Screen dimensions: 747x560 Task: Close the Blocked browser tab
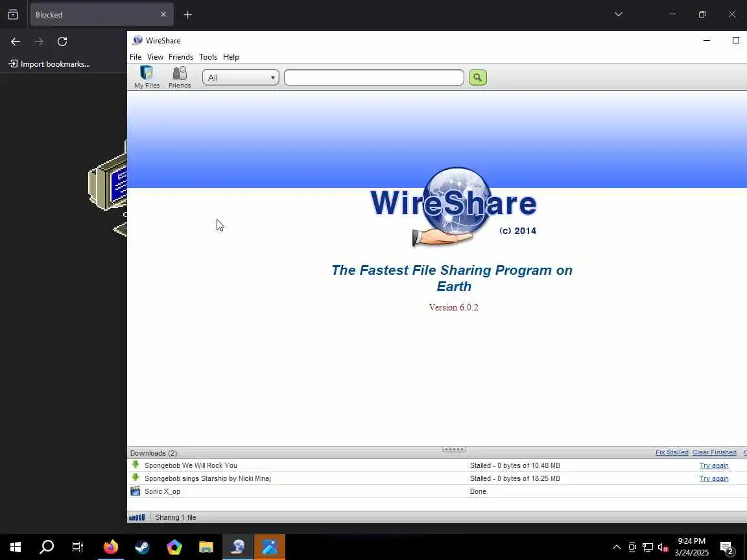163,14
